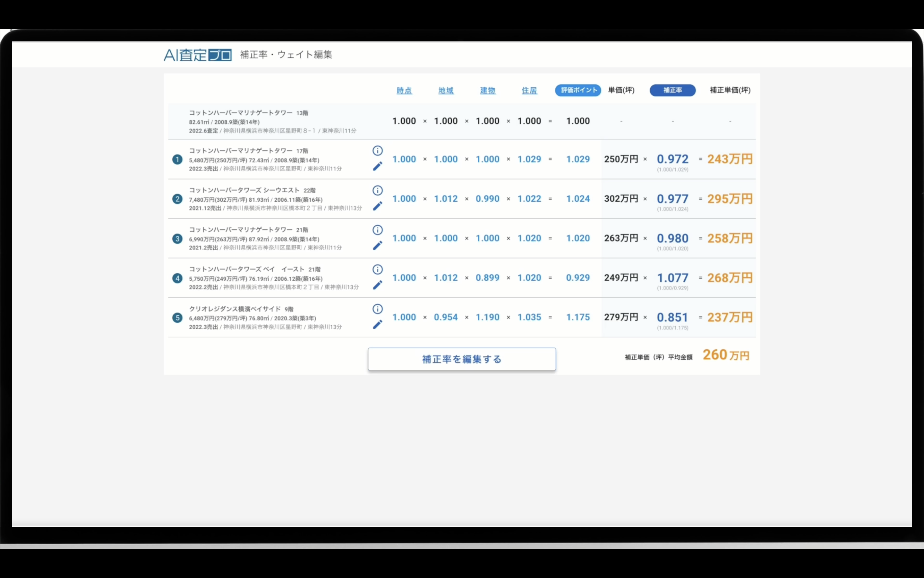
Task: Click pencil icon for ベイ イースト 21階
Action: 377,285
